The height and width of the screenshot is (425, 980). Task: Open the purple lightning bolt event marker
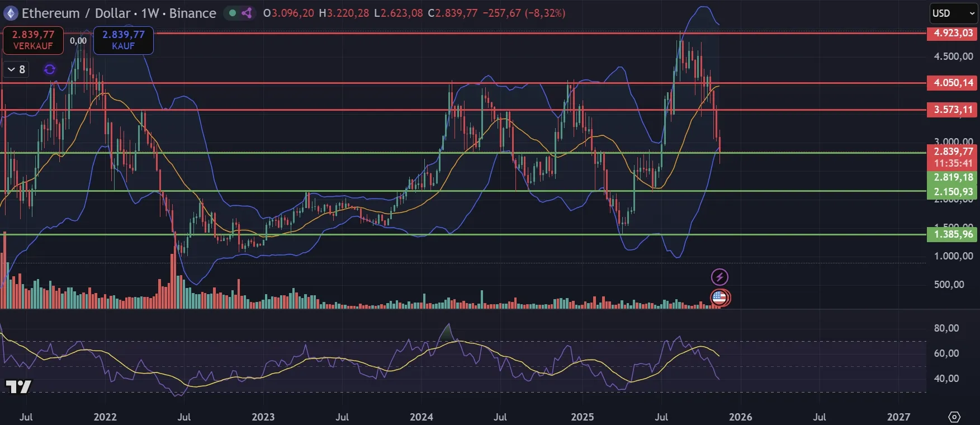(719, 277)
